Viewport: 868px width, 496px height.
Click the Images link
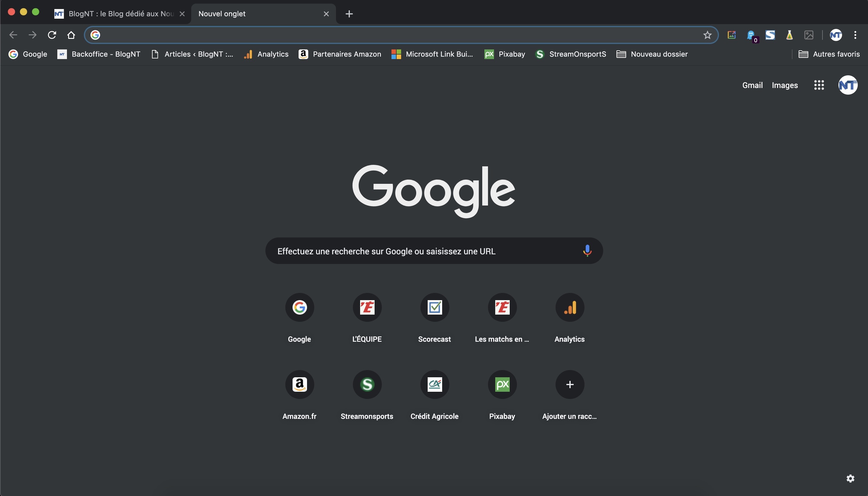784,85
